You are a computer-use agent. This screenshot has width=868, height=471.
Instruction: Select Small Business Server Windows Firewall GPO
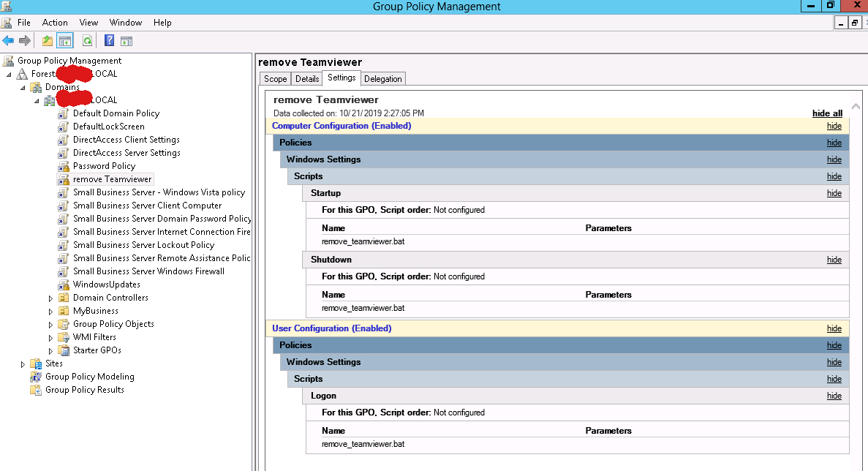(x=148, y=271)
